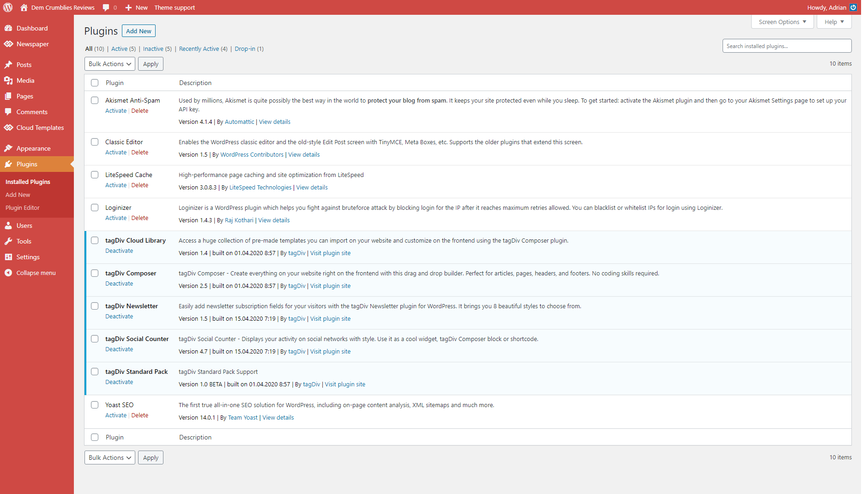Viewport: 868px width, 494px height.
Task: Deactivate the tagDiv Standard Pack plugin
Action: (119, 382)
